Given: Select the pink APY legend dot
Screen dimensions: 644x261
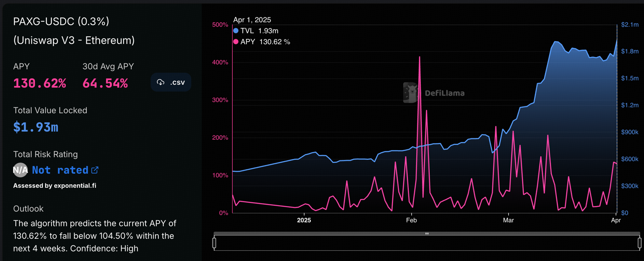Looking at the screenshot, I should pyautogui.click(x=236, y=42).
